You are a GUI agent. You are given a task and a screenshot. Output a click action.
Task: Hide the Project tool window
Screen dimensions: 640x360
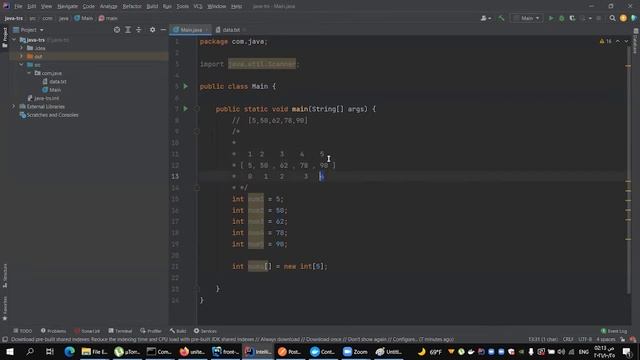pos(163,30)
